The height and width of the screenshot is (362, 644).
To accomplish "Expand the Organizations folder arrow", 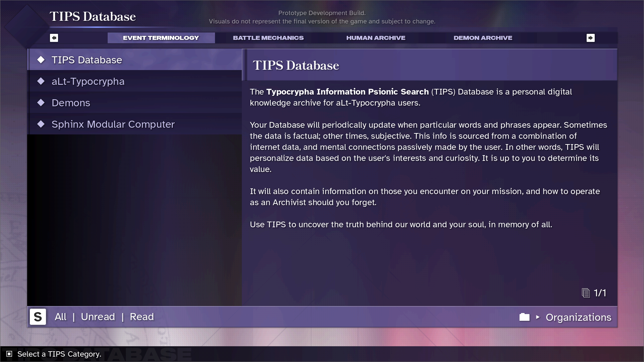I will point(538,317).
